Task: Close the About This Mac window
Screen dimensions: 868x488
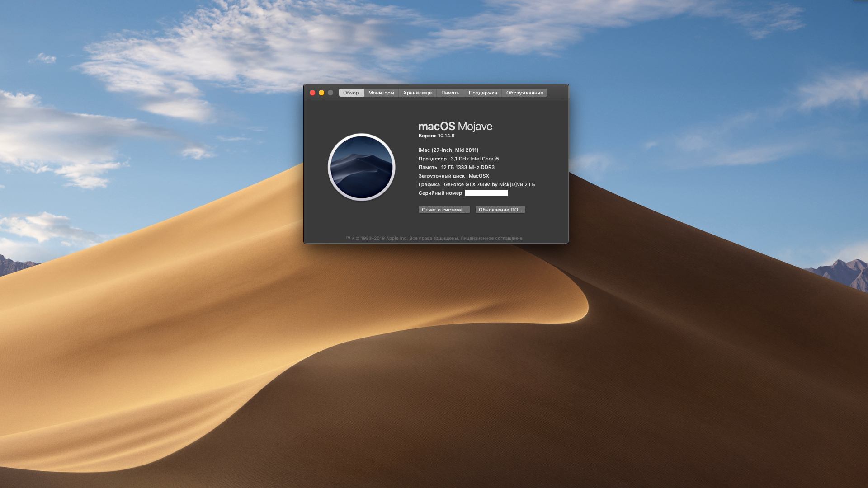Action: (x=312, y=93)
